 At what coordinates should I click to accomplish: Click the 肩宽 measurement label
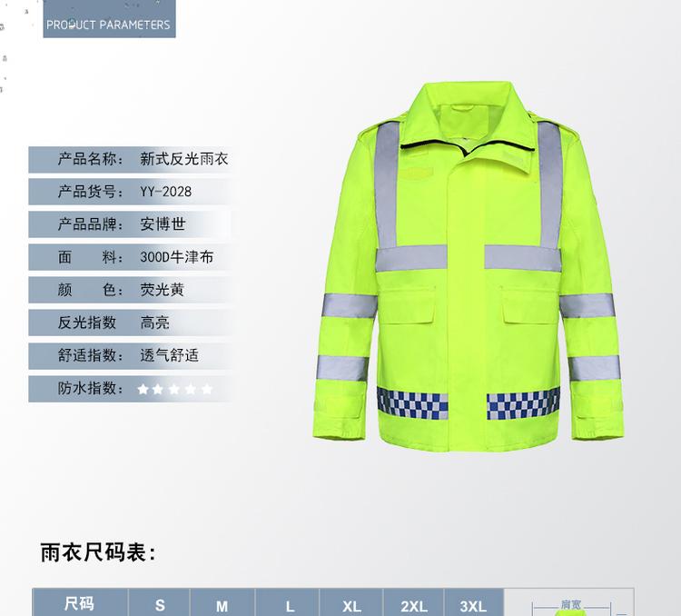click(x=571, y=604)
